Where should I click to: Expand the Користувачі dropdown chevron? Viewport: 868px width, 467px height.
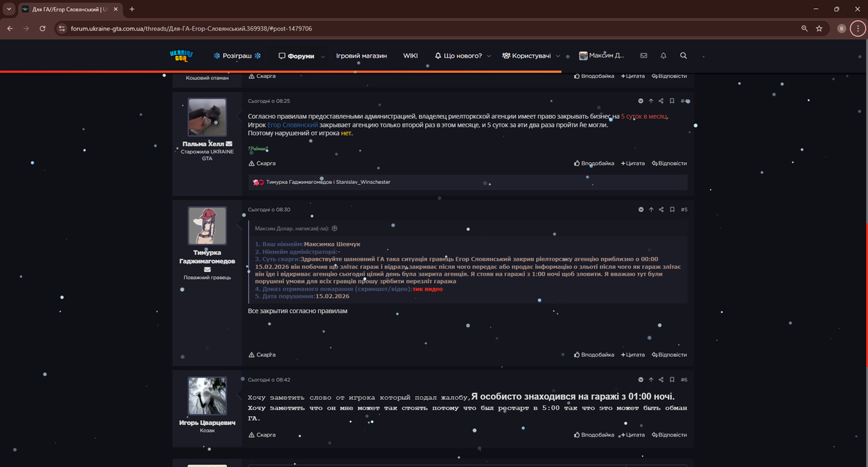click(558, 56)
